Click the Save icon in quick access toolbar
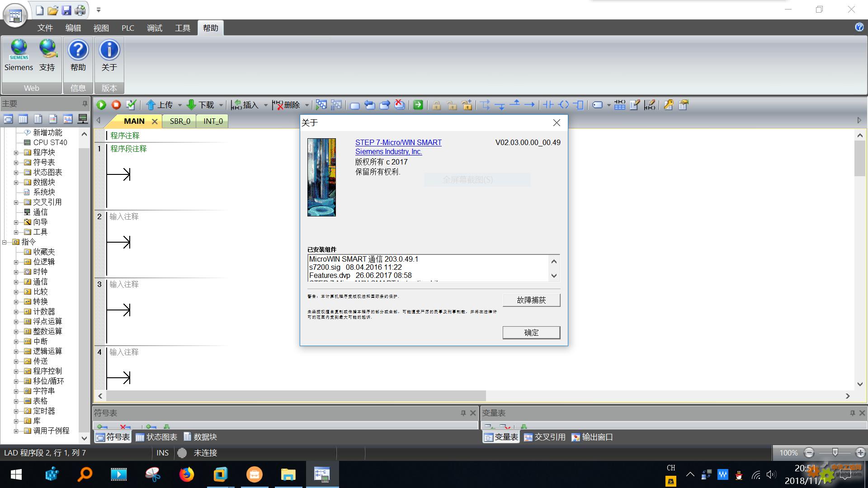 coord(66,10)
